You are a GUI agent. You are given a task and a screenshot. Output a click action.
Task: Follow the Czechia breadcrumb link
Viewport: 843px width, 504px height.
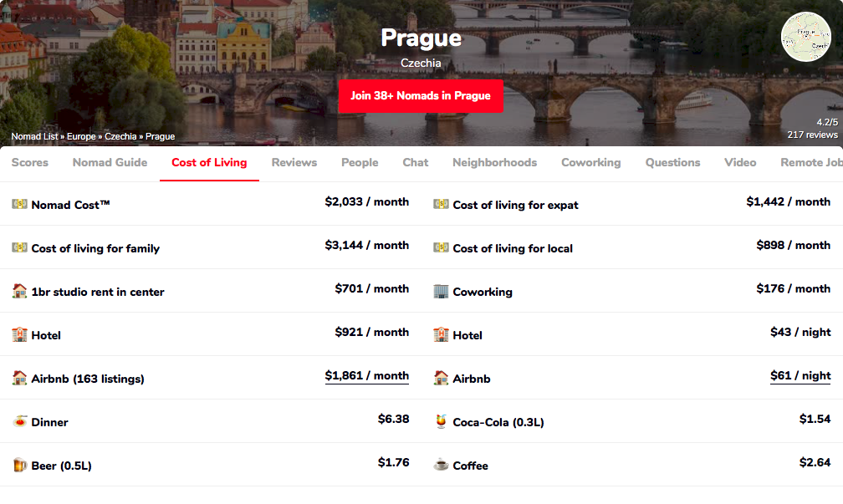tap(121, 136)
